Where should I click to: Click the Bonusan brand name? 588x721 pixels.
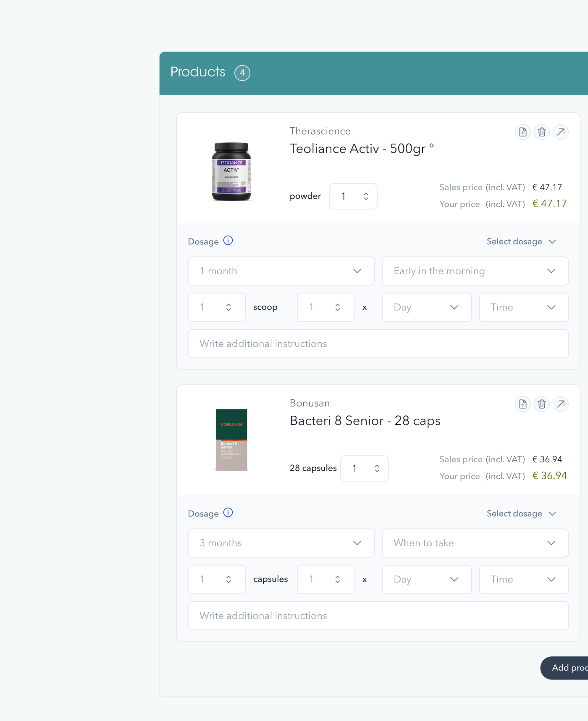[310, 403]
